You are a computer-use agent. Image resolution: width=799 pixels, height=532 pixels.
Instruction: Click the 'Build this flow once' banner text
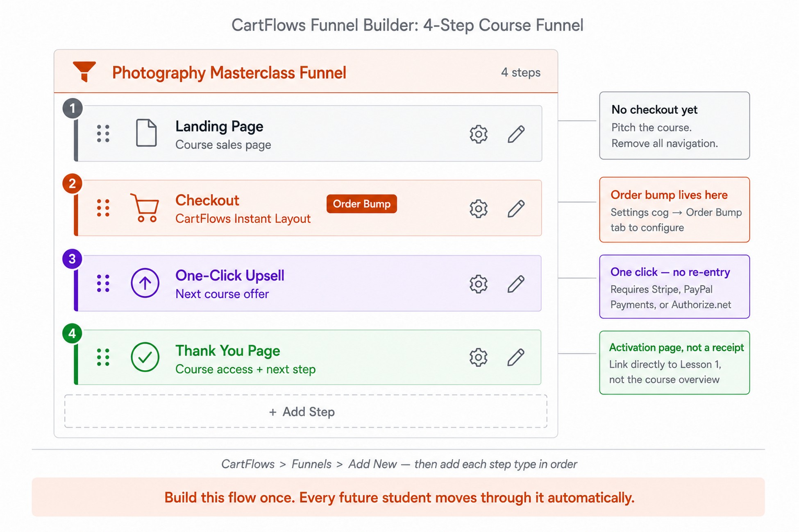(x=399, y=498)
